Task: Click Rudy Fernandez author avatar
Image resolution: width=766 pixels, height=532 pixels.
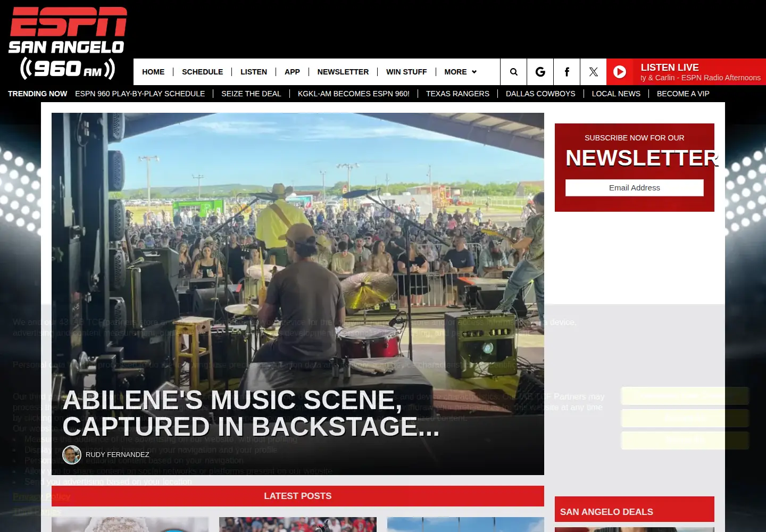Action: pos(72,454)
